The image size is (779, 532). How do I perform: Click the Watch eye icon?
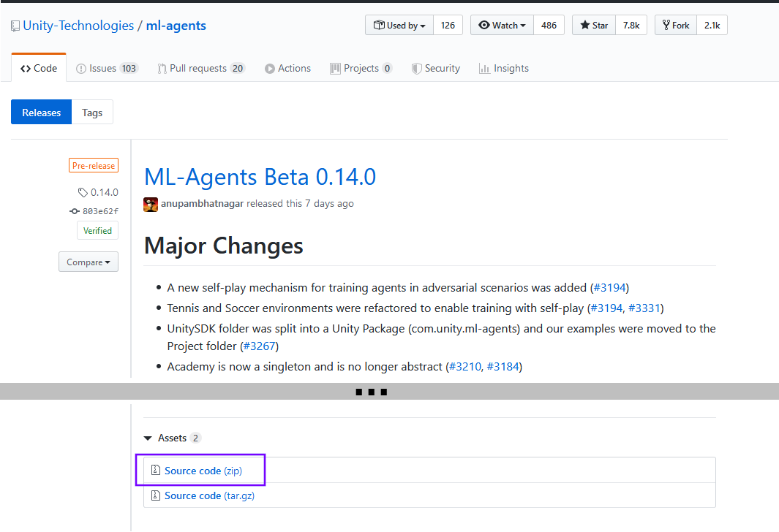coord(484,25)
